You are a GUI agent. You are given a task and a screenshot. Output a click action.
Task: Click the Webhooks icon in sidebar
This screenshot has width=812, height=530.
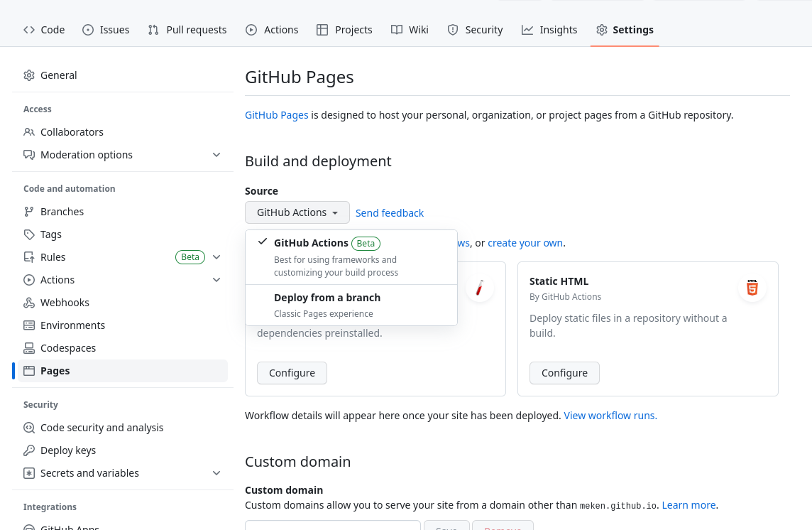pos(31,302)
